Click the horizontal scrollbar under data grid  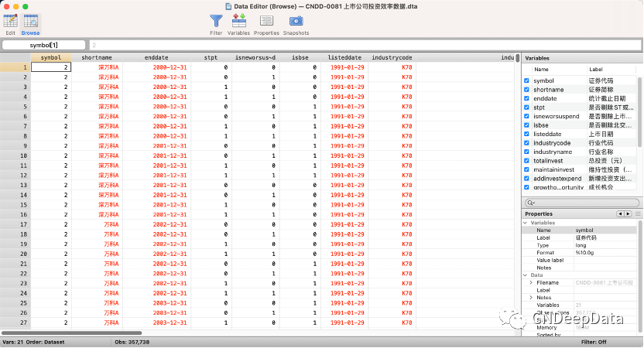click(x=71, y=333)
